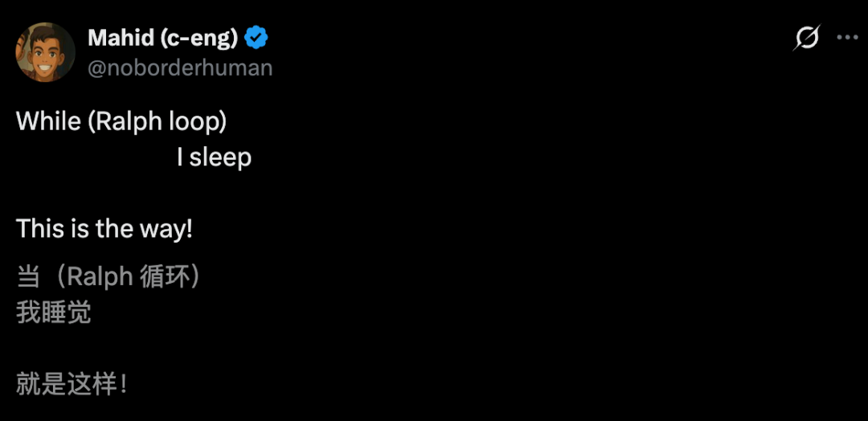The height and width of the screenshot is (421, 868).
Task: Click the word 'Ralph' in the English text
Action: 129,121
